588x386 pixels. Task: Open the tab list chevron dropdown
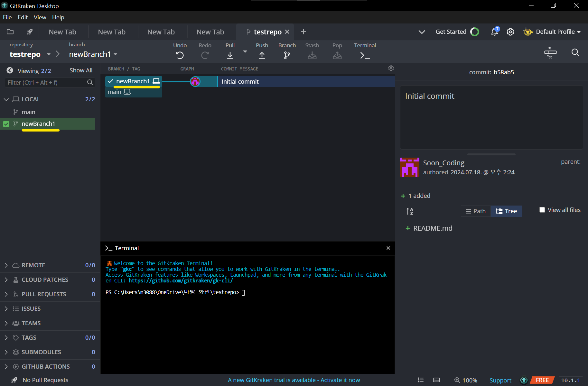422,32
